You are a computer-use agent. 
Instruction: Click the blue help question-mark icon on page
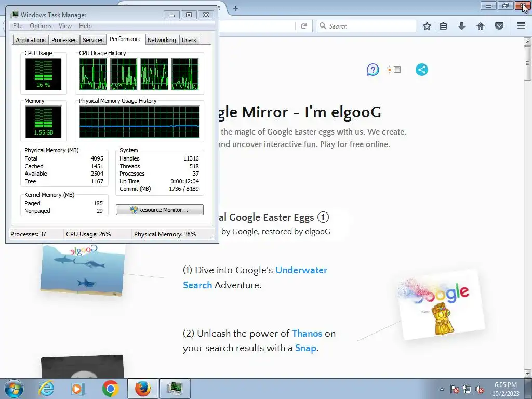click(x=373, y=70)
